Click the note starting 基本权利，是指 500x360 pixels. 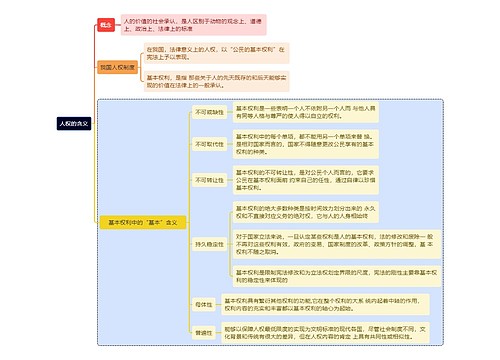[x=216, y=81]
